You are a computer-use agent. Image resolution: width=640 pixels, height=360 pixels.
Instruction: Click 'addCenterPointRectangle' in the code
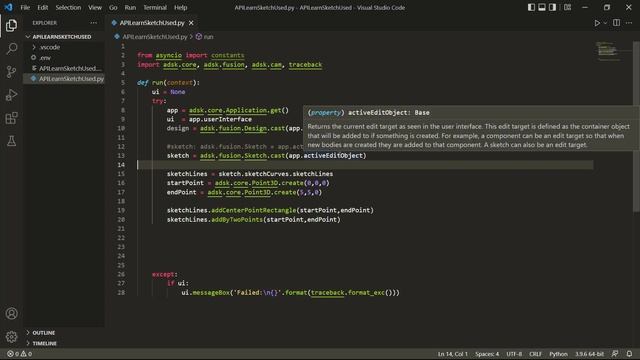coord(253,211)
